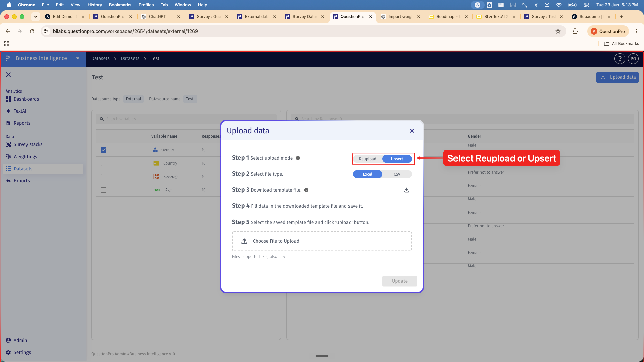Click the Age numeric type icon
The height and width of the screenshot is (362, 644).
pos(157,190)
